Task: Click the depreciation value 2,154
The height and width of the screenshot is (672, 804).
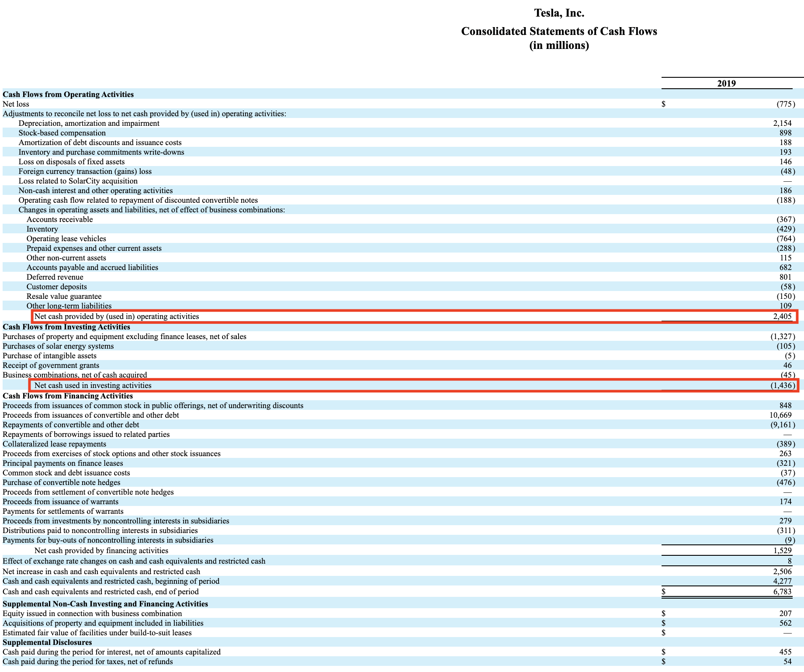Action: (x=782, y=123)
